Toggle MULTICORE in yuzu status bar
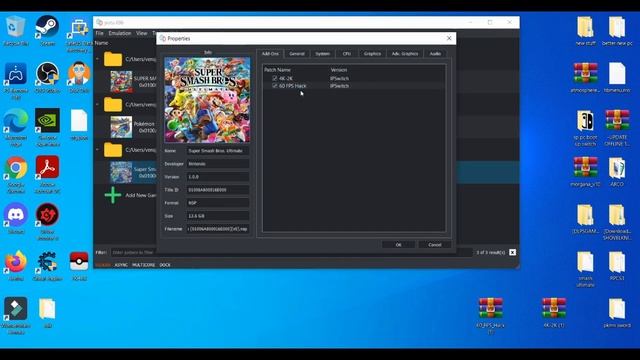Image resolution: width=640 pixels, height=360 pixels. point(143,265)
